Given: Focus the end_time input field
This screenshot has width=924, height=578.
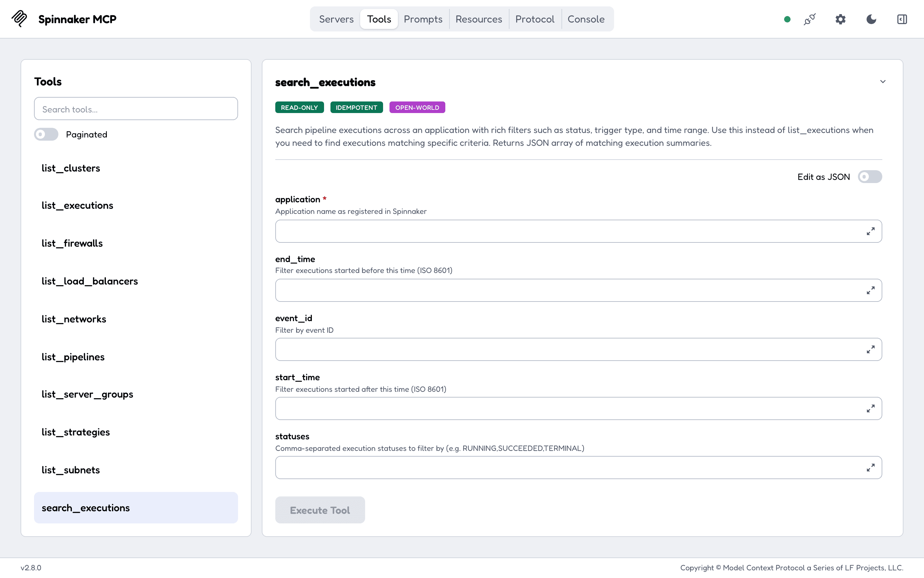Looking at the screenshot, I should 578,291.
